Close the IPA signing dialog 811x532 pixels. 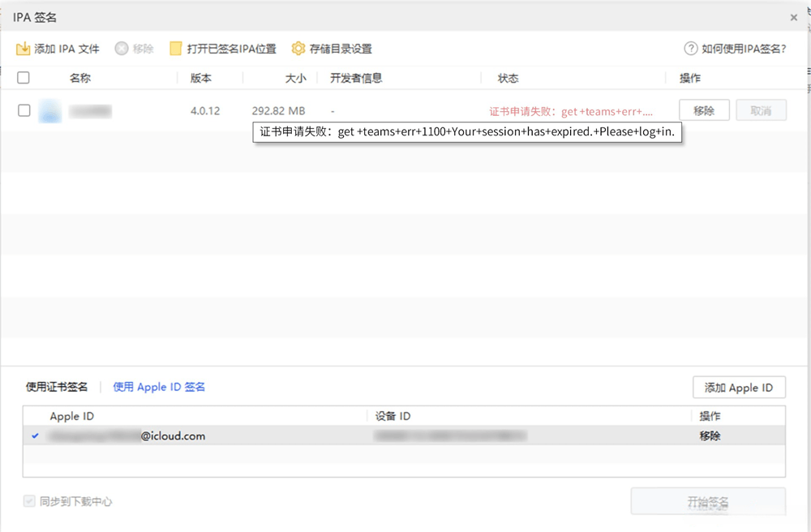point(793,17)
